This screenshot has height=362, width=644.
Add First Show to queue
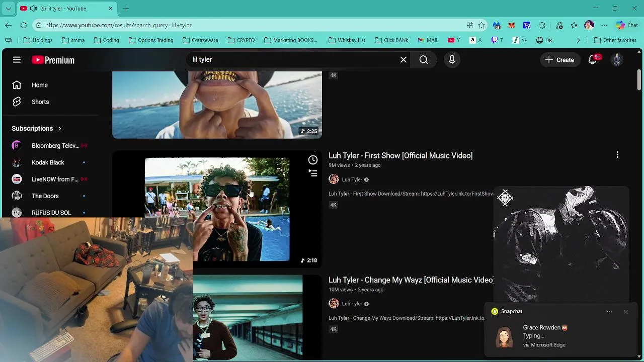coord(313,173)
